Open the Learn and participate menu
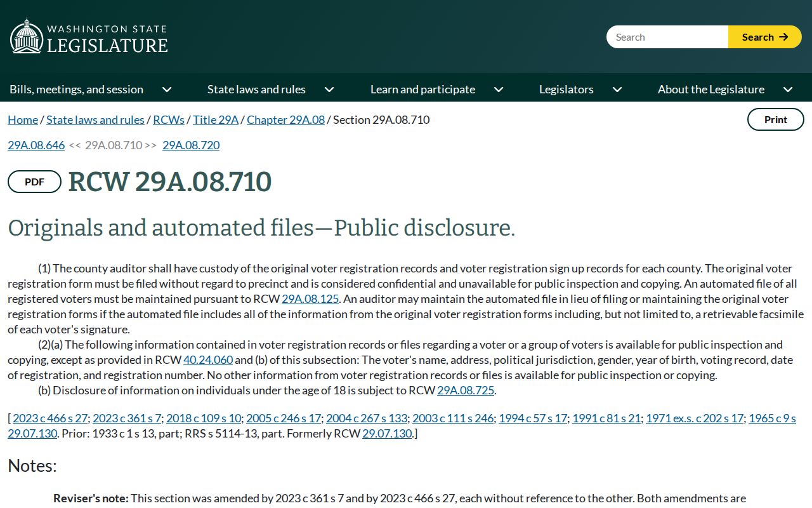This screenshot has height=508, width=812. click(422, 90)
